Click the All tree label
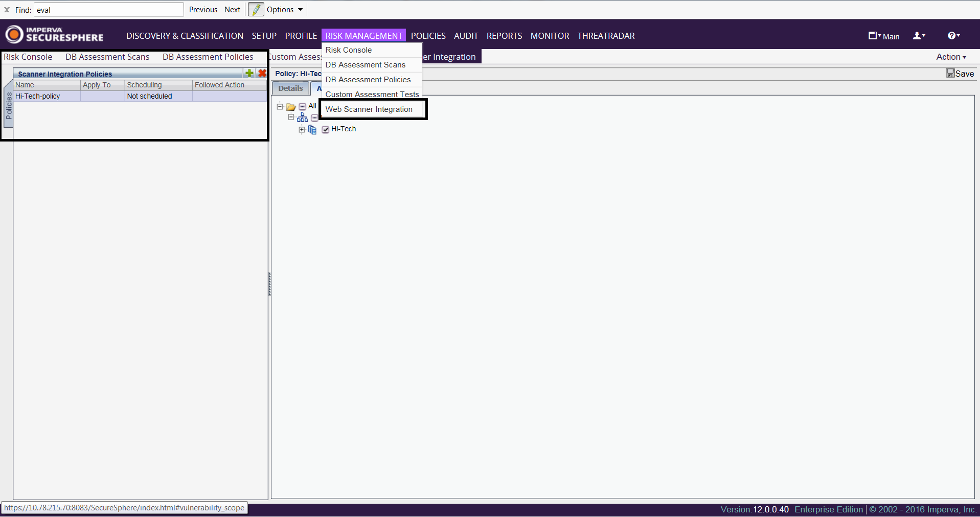980x517 pixels. 312,106
